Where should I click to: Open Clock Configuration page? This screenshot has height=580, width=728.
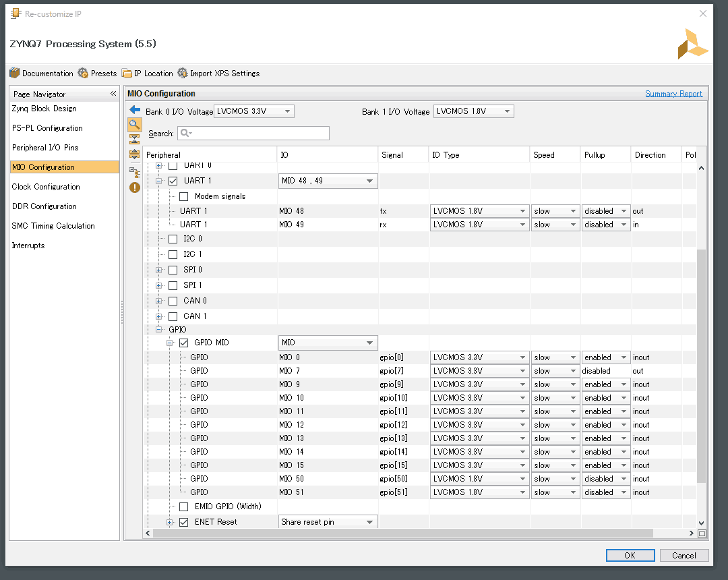click(46, 187)
